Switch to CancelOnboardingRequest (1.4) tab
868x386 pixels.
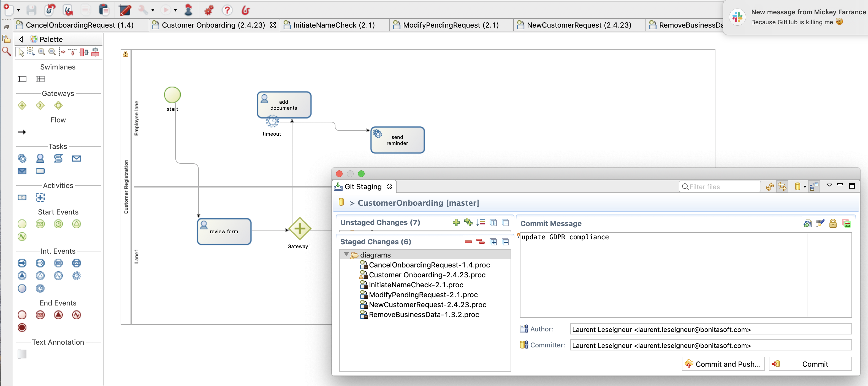[80, 25]
